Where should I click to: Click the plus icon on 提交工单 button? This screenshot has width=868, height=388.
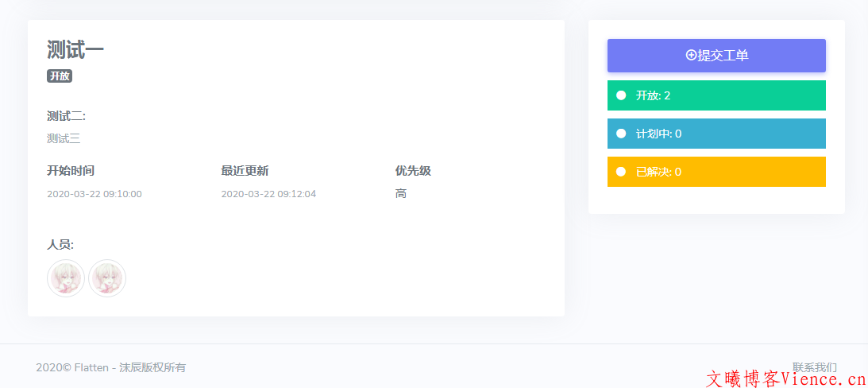(691, 56)
